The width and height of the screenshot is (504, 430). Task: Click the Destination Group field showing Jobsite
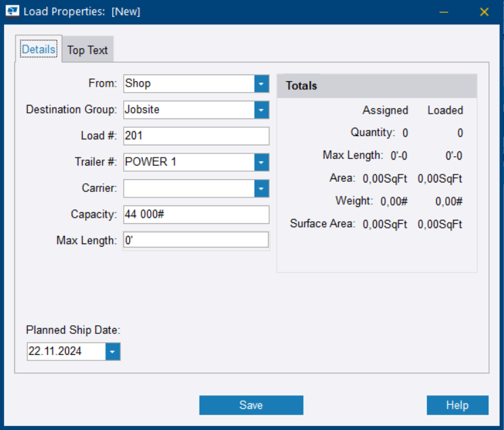188,110
